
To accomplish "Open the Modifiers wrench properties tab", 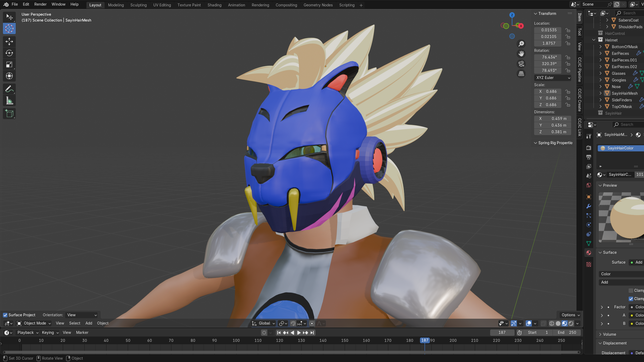I will coord(589,206).
